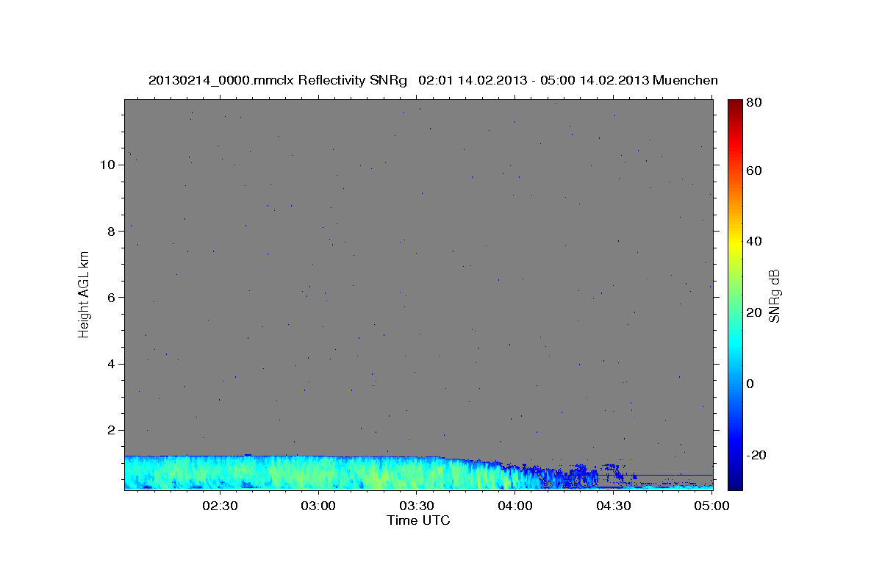Click the dark red top of the colorbar
Screen dimensions: 882x588
tap(735, 105)
